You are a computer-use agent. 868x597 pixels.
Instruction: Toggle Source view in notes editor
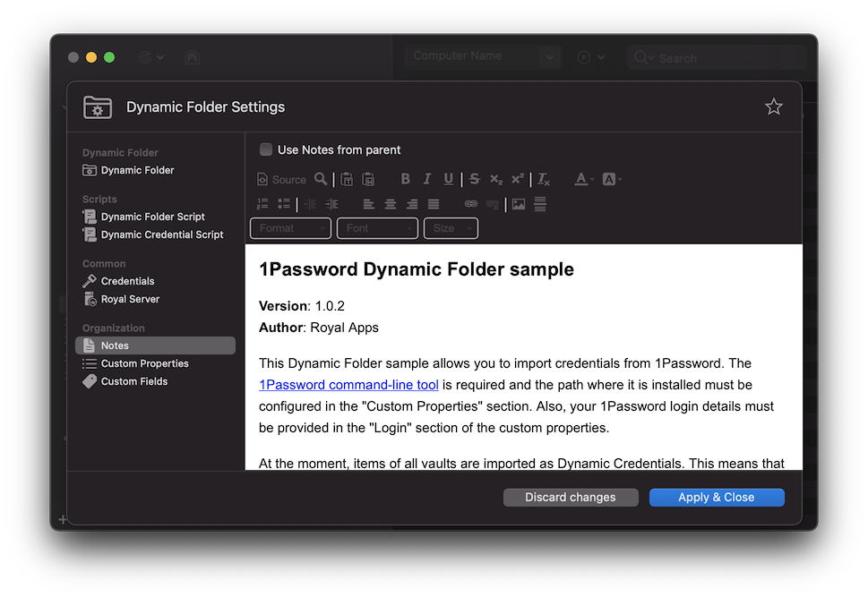point(281,179)
